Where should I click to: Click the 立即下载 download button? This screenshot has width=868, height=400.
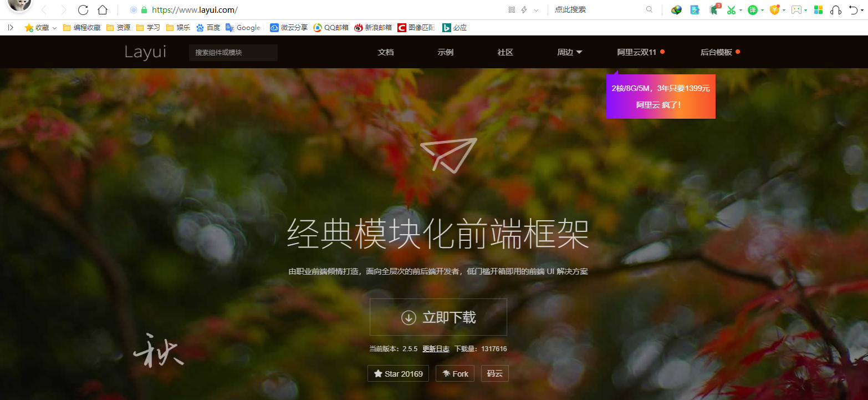pos(438,317)
